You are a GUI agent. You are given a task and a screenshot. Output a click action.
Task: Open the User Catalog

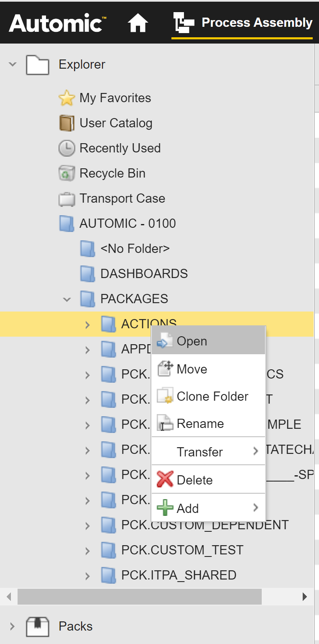[x=67, y=123]
